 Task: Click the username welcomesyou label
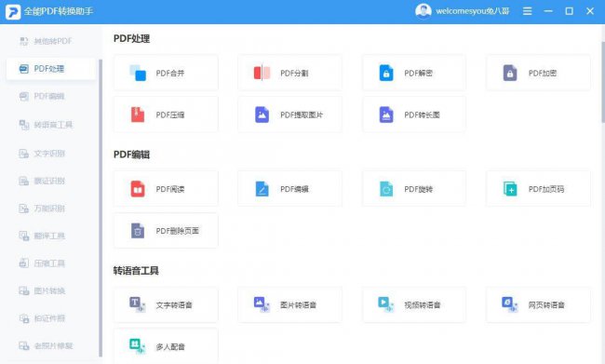pyautogui.click(x=473, y=11)
